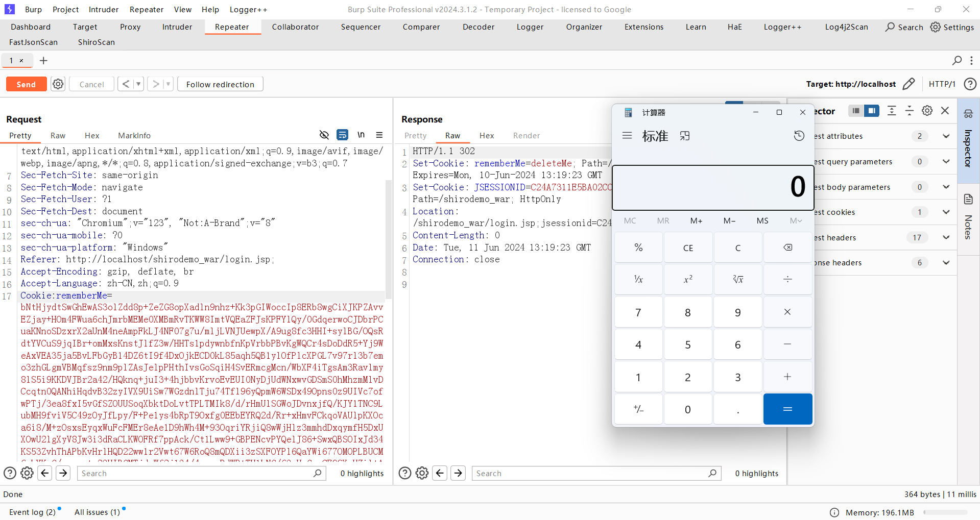Switch Inspector to right docked layout
This screenshot has width=980, height=520.
(x=872, y=111)
